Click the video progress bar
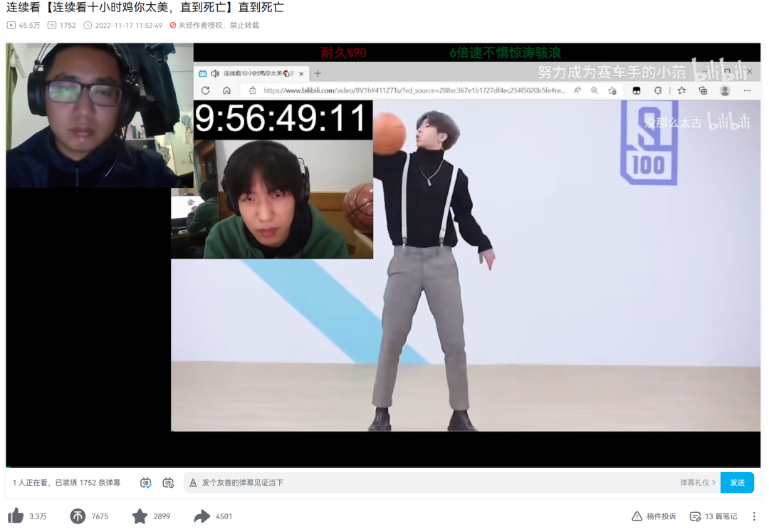769x532 pixels. pos(383,466)
